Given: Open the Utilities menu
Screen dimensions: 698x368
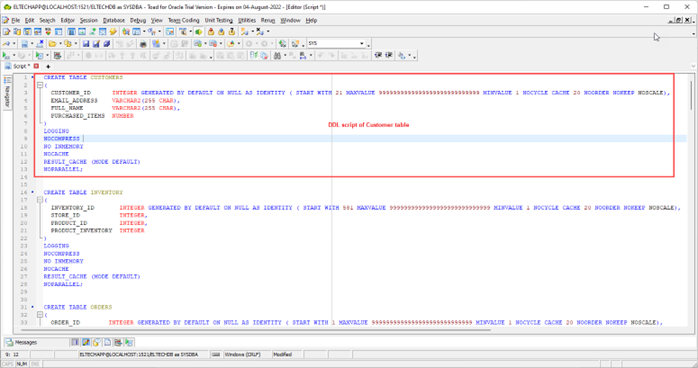Looking at the screenshot, I should 247,20.
